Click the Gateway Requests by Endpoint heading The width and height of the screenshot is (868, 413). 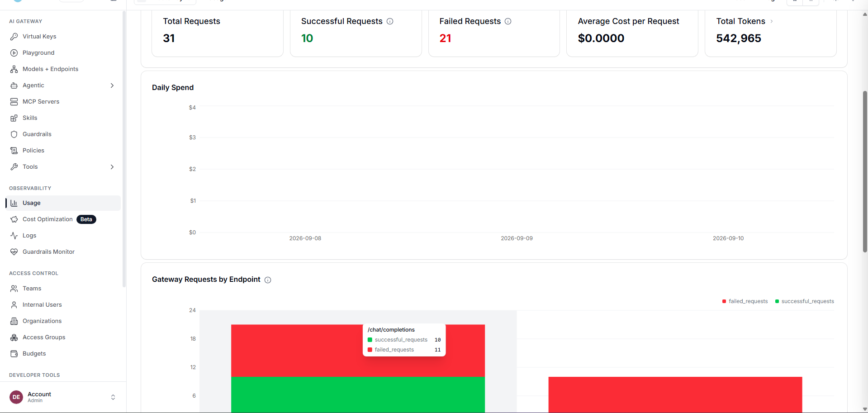[x=206, y=280]
